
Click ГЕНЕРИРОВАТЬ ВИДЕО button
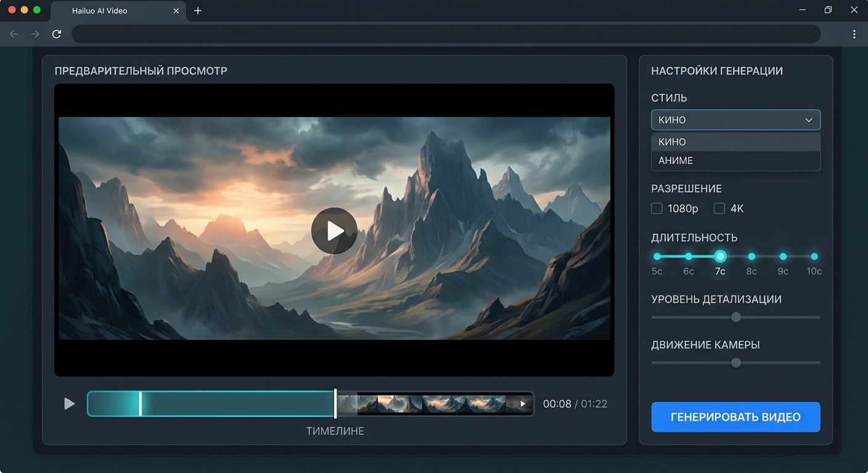[x=735, y=417]
